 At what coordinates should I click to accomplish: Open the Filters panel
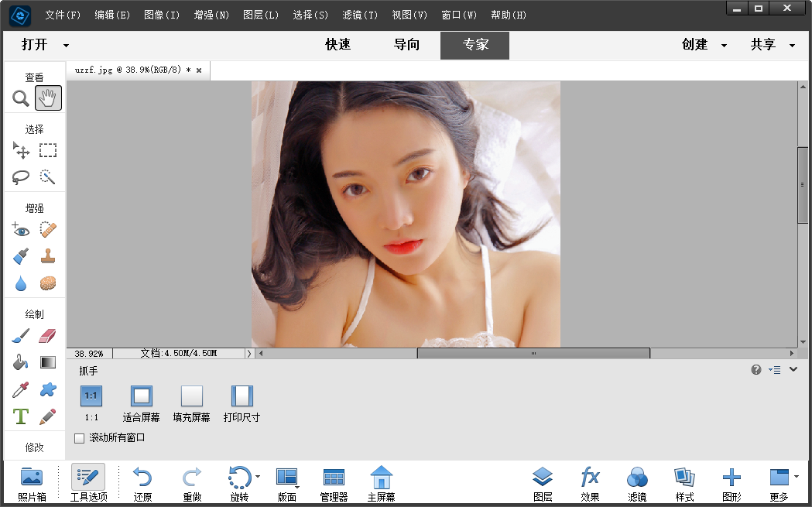[x=637, y=482]
